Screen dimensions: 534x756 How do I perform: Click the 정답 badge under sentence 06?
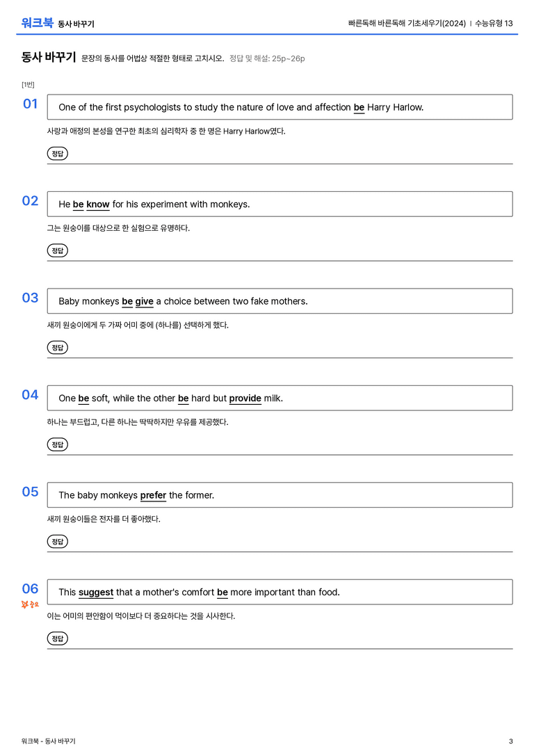tap(57, 638)
